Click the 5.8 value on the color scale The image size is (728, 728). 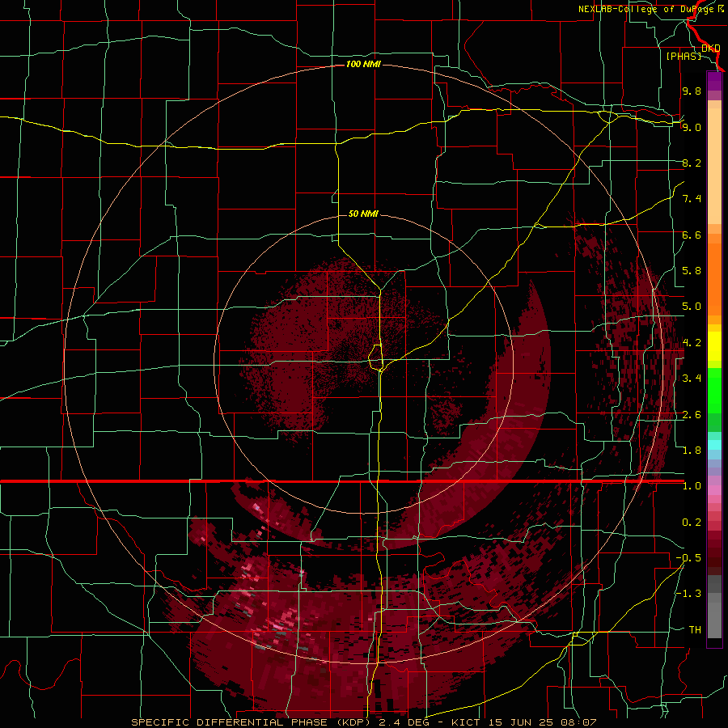[692, 271]
